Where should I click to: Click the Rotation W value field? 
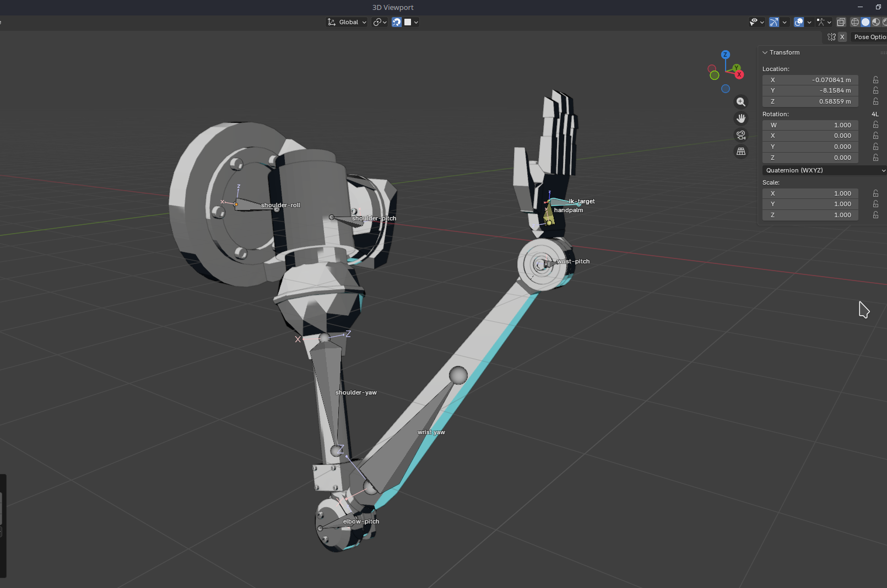(810, 125)
